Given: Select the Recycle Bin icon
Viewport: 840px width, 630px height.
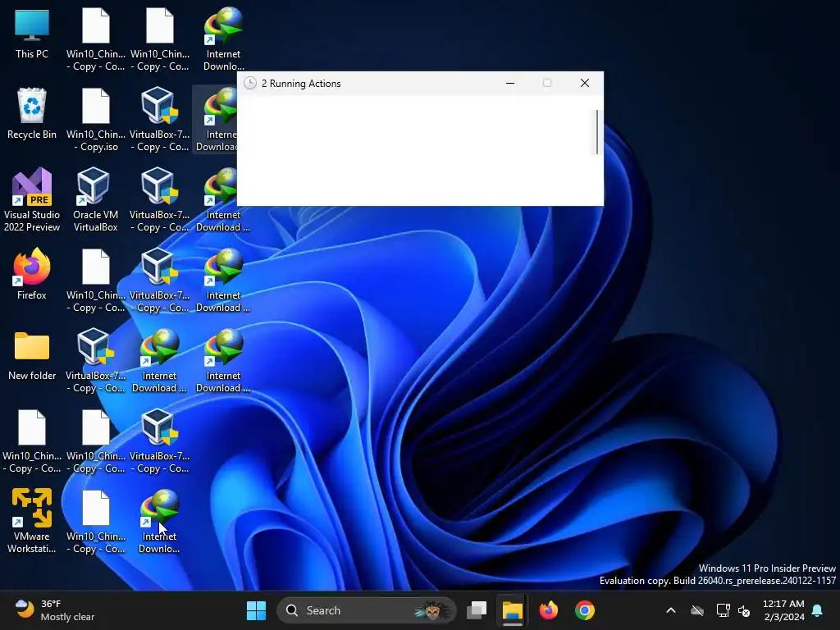Looking at the screenshot, I should coord(32,113).
